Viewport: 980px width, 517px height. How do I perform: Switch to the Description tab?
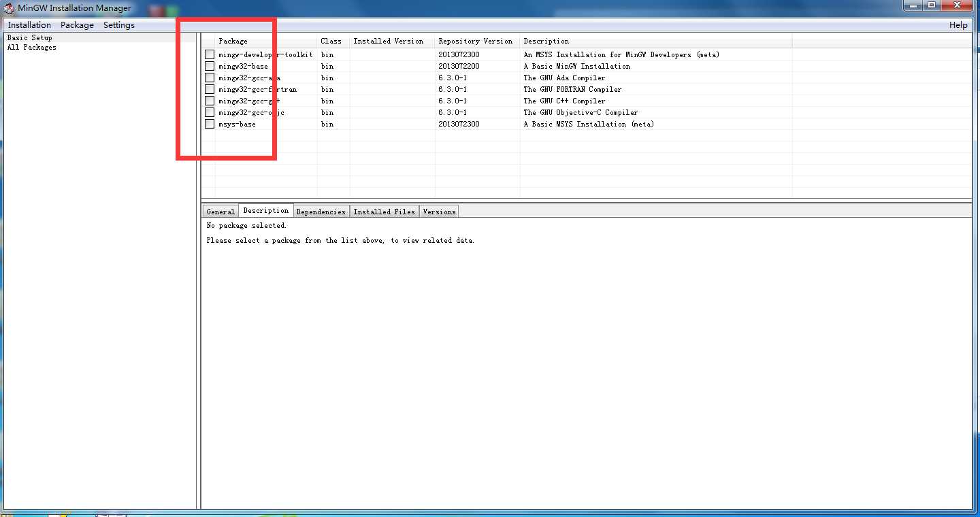266,211
